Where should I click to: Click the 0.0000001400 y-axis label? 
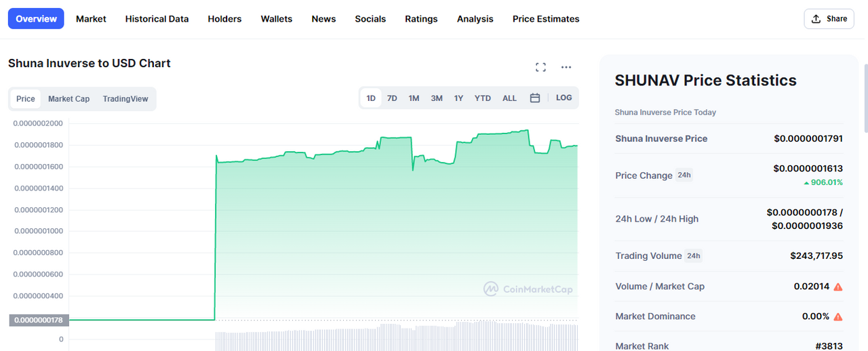[x=38, y=188]
